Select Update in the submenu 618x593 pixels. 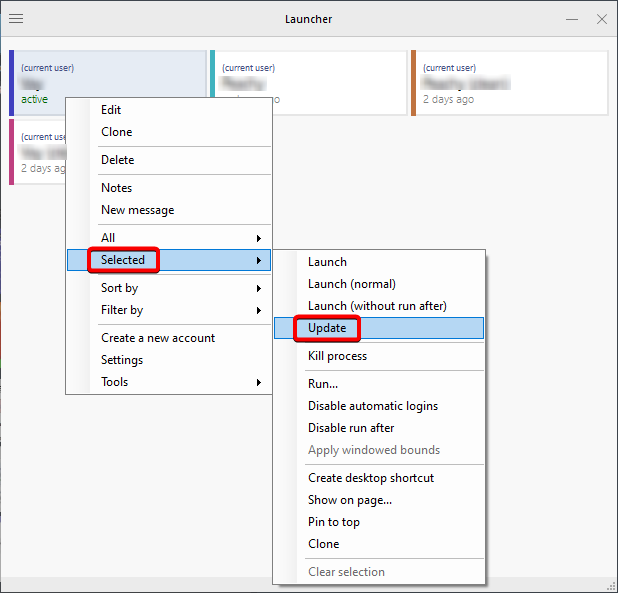[x=379, y=328]
